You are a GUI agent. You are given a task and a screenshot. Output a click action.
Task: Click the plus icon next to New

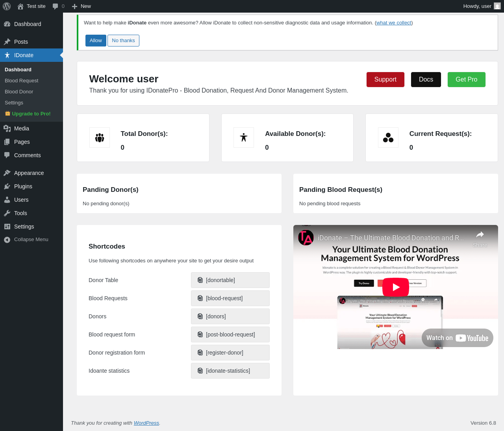coord(74,6)
